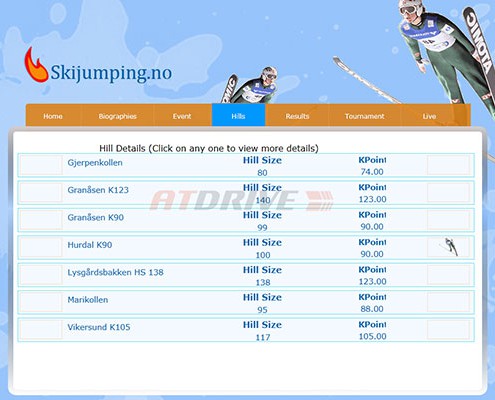The height and width of the screenshot is (400, 495).
Task: Click the empty left thumbnail beside Marikollen
Action: (x=41, y=302)
